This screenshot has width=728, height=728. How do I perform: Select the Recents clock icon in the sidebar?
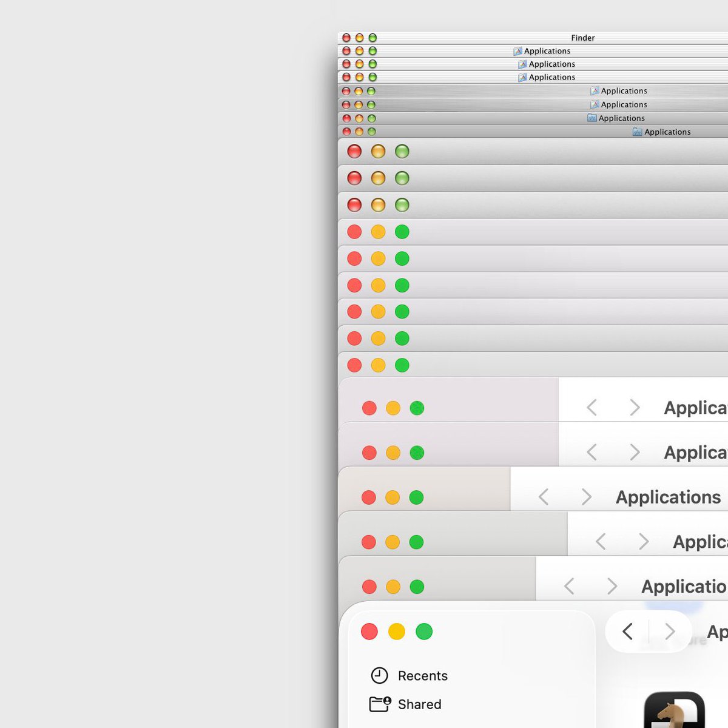tap(379, 675)
